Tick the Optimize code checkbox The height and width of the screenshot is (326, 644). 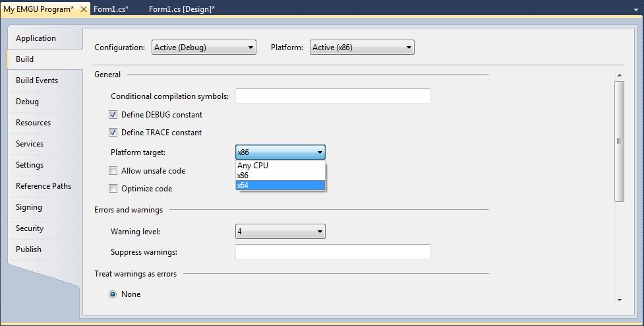113,189
